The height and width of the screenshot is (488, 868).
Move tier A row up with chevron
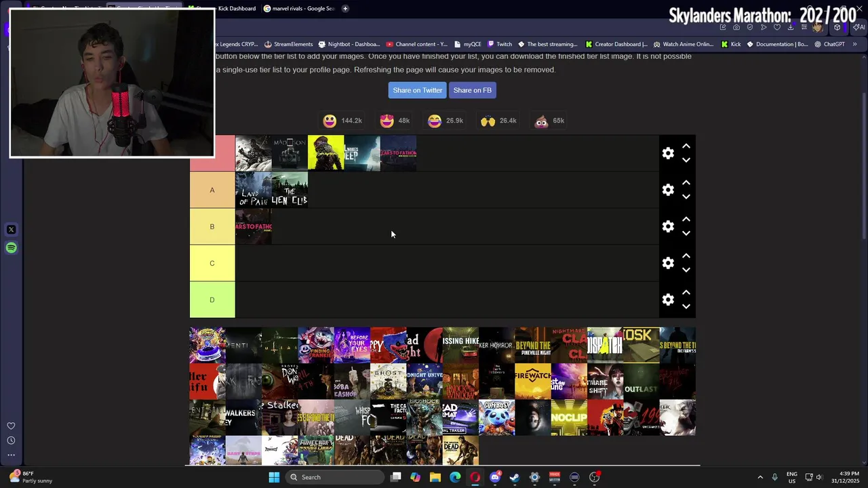686,182
